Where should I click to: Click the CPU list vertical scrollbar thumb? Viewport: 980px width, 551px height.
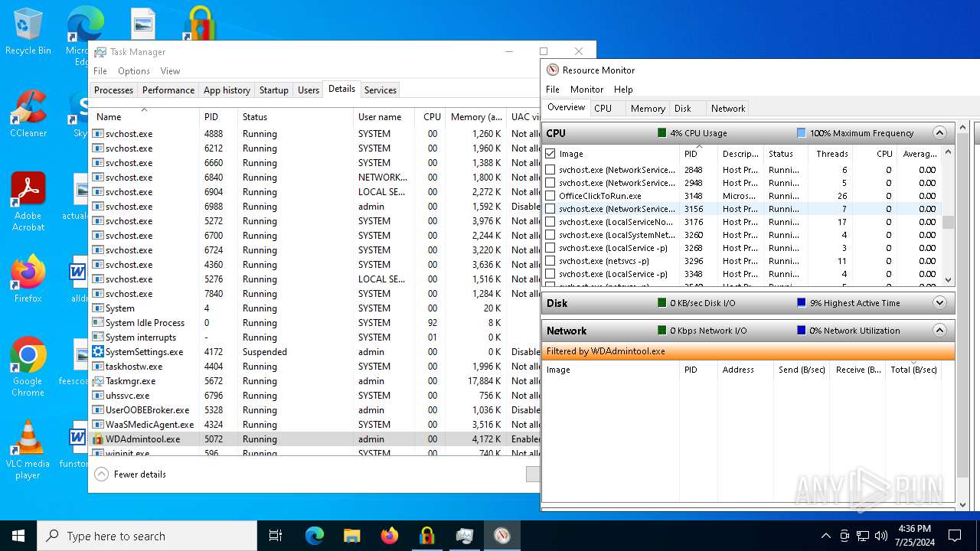[x=948, y=222]
